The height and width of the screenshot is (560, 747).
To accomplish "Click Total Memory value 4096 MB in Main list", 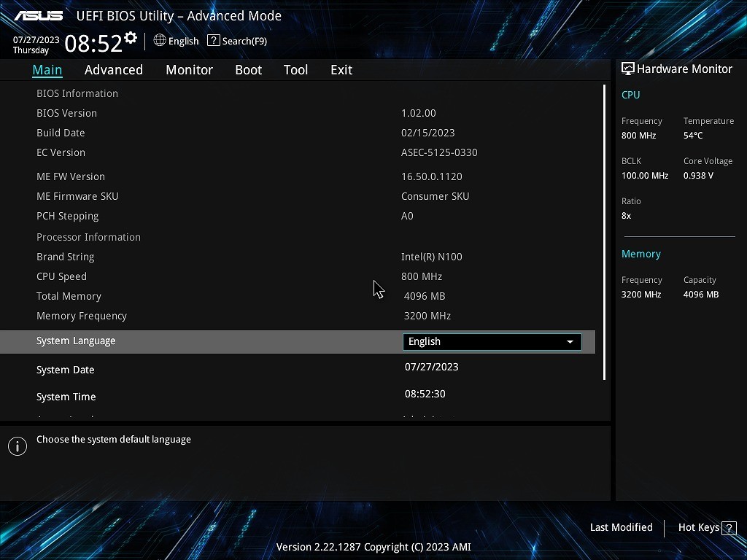I will coord(425,296).
